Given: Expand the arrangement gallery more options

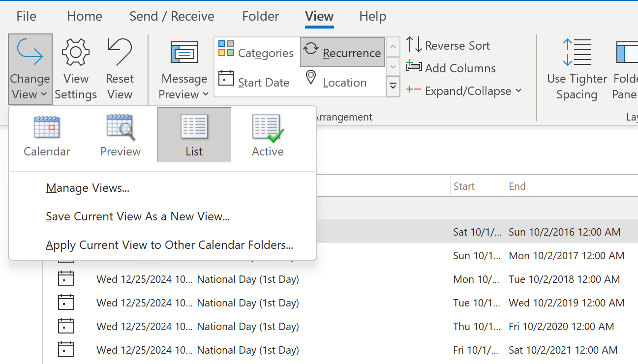Looking at the screenshot, I should click(393, 86).
